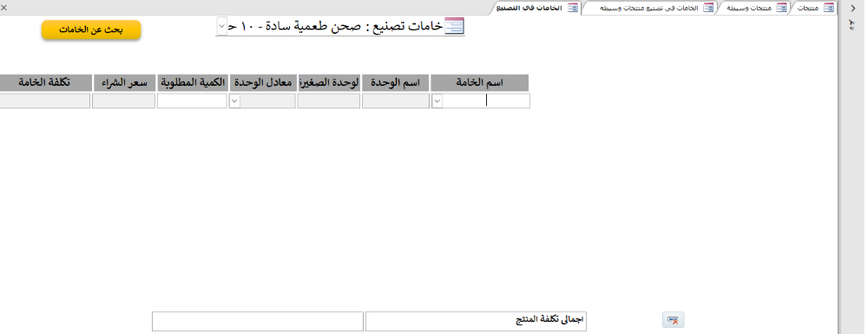Click the بحث عن الخامات button

coord(91,29)
